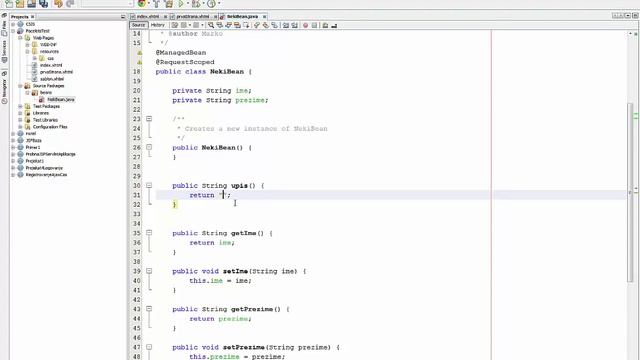This screenshot has width=640, height=360.
Task: Click the Debug Project icon
Action: pos(196,3)
